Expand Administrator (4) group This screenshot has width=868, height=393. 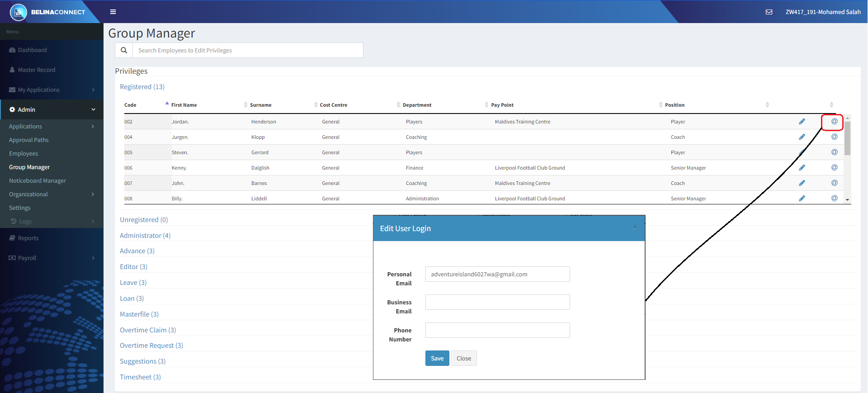pyautogui.click(x=145, y=236)
